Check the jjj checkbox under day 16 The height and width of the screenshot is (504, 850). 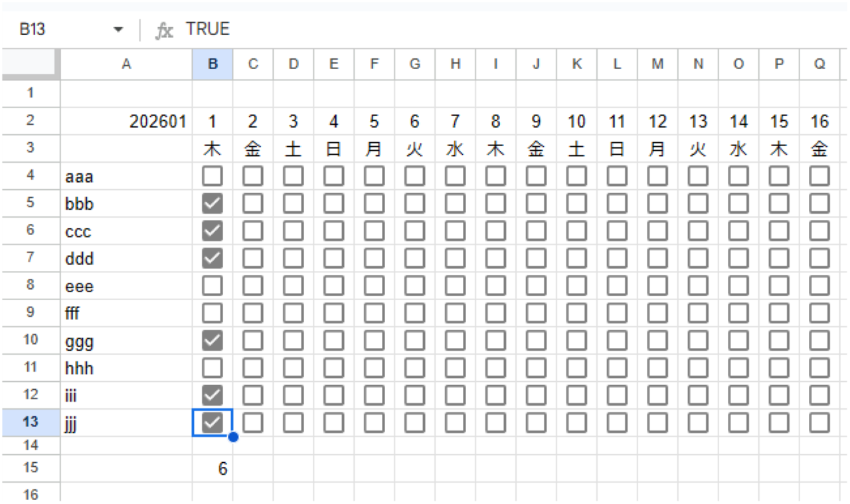820,422
